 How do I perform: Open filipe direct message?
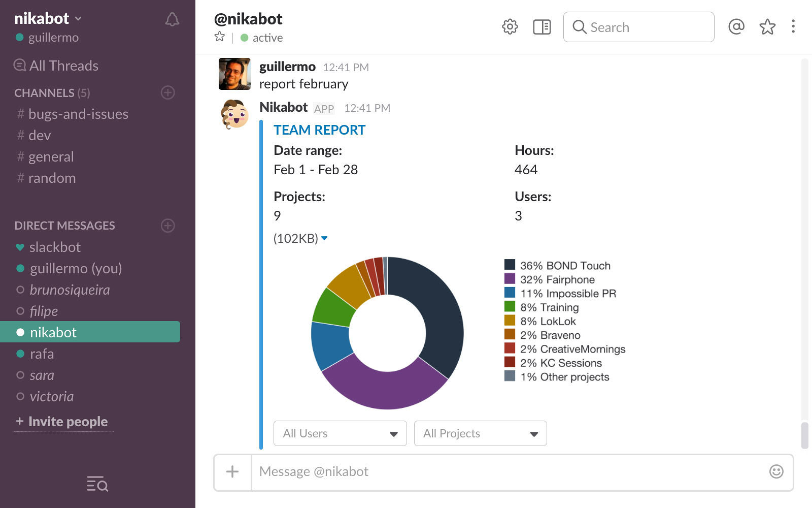[44, 311]
